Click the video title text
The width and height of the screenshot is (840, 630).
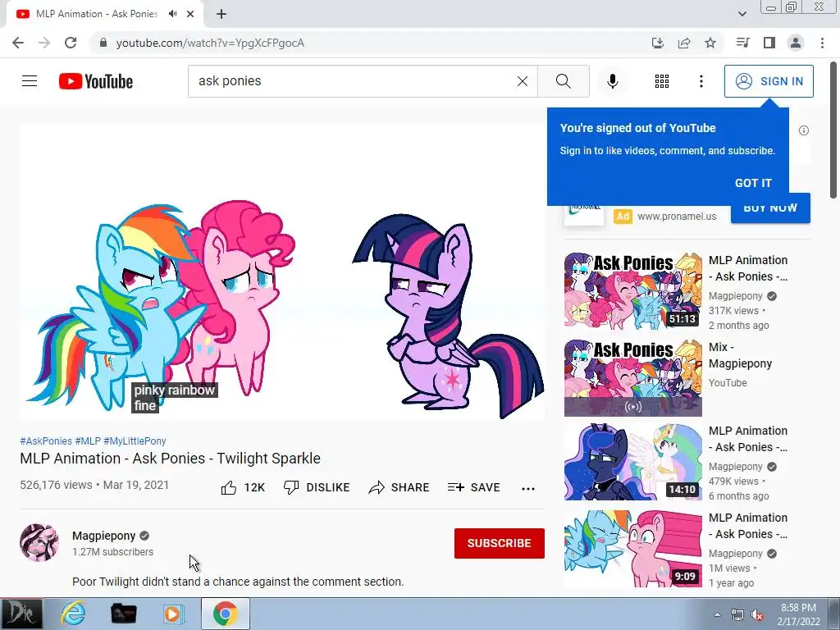click(x=170, y=459)
